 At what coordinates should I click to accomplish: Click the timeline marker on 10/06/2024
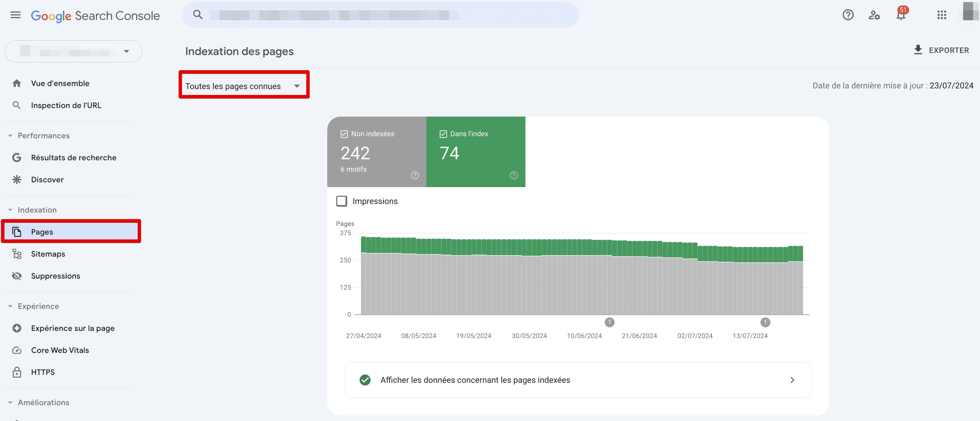[609, 322]
